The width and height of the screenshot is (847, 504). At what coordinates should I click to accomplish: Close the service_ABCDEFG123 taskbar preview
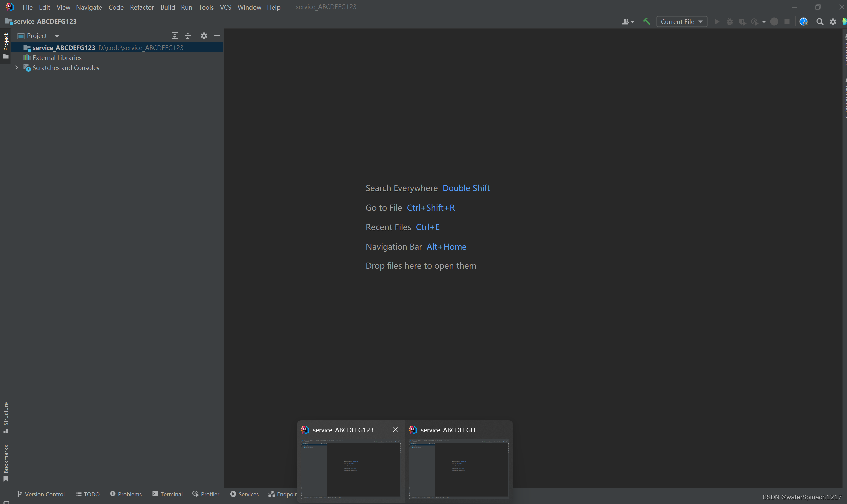click(x=395, y=430)
